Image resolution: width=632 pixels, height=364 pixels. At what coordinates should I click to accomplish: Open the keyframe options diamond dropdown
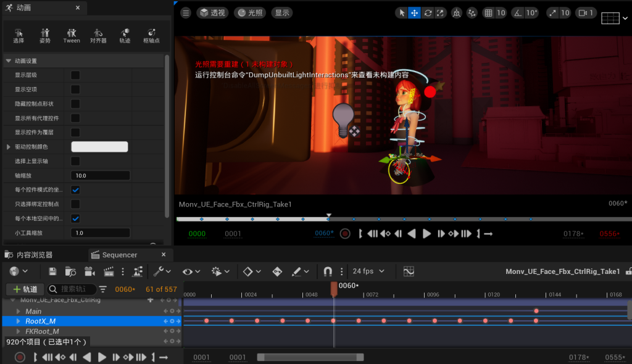coord(252,271)
